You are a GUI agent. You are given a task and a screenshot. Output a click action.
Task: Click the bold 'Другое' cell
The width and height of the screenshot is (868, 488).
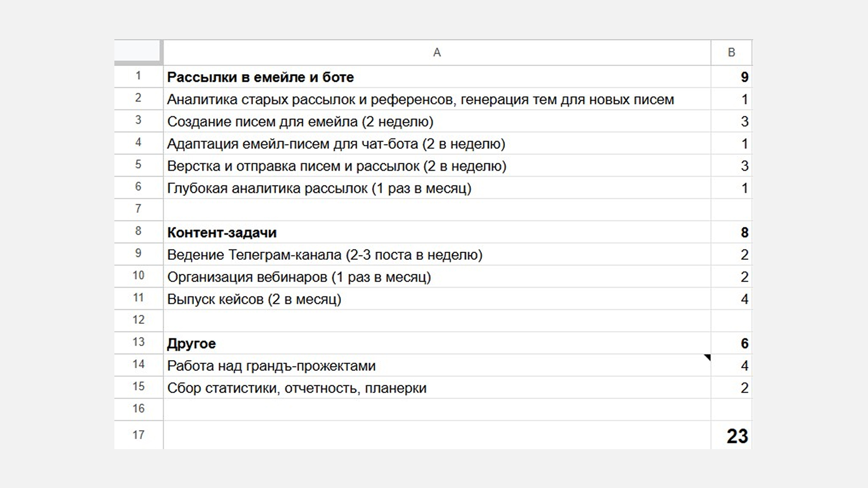437,343
